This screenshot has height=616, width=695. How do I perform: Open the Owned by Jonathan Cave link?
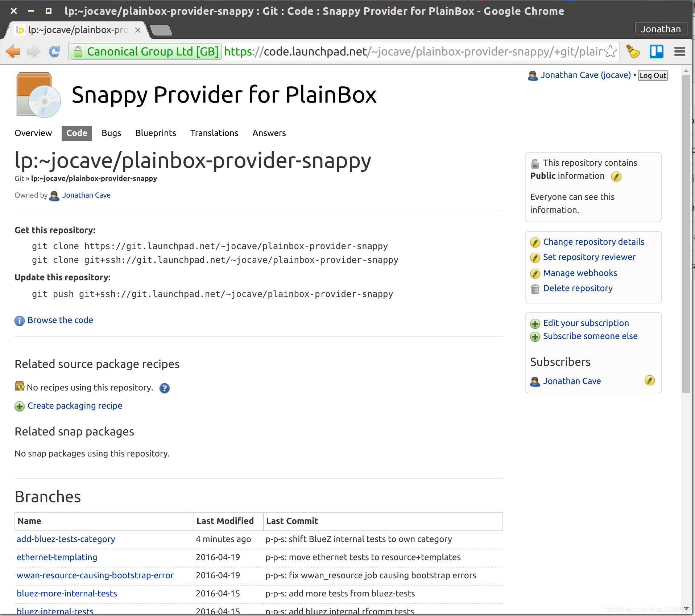[86, 195]
